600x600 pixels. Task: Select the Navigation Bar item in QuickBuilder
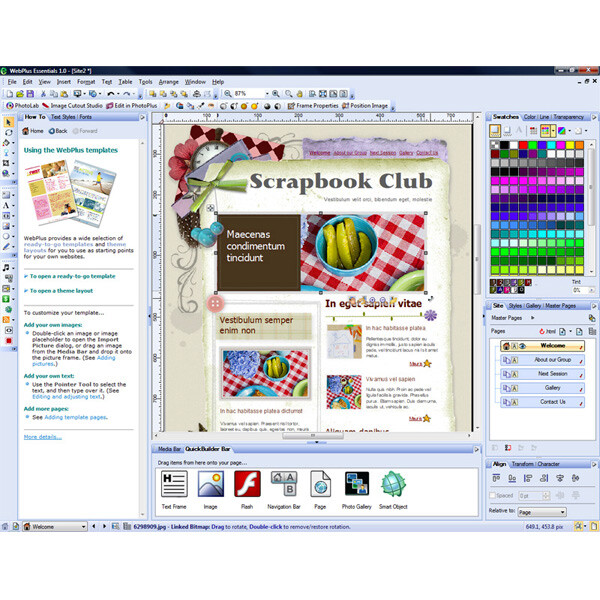click(284, 490)
